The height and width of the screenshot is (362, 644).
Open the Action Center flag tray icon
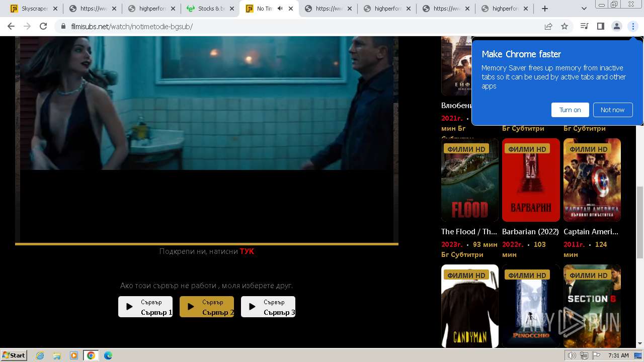[596, 355]
